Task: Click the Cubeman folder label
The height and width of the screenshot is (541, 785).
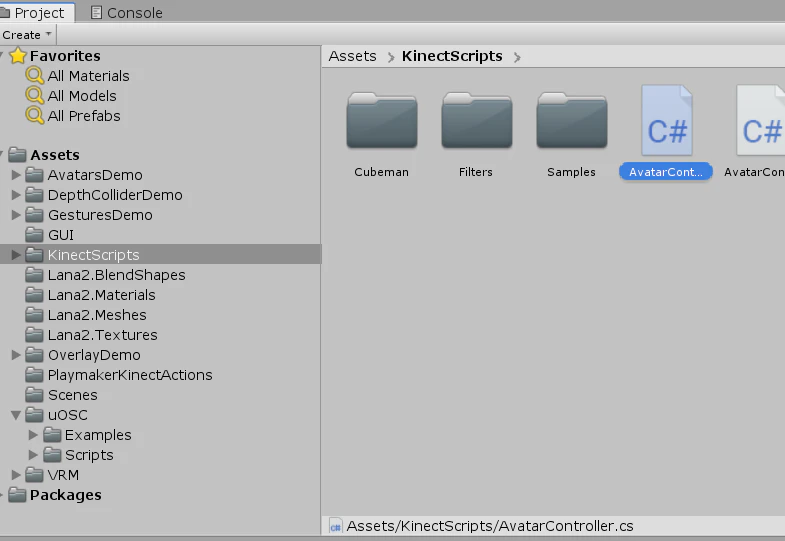Action: click(x=381, y=172)
